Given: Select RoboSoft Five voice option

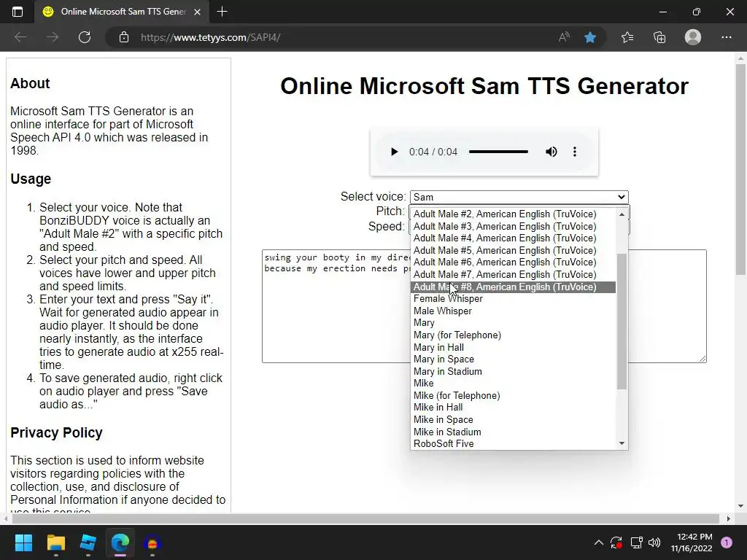Looking at the screenshot, I should pos(514,444).
